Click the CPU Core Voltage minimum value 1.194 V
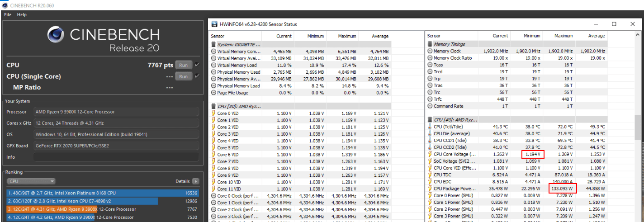644x222 pixels. click(x=532, y=154)
